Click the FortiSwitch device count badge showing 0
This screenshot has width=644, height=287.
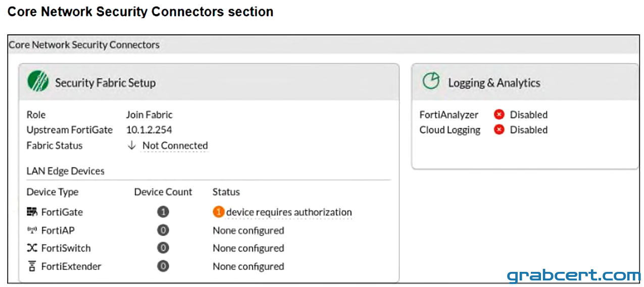tap(163, 248)
